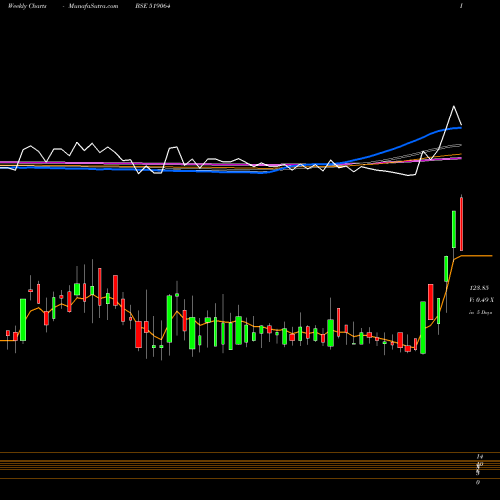Click the peak of the white indicator line
This screenshot has height=500, width=500.
pos(454,106)
